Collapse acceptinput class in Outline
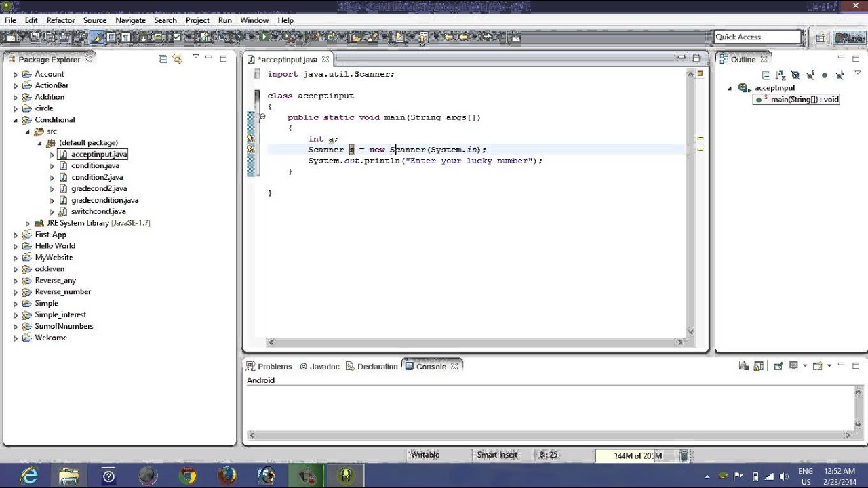 point(730,88)
